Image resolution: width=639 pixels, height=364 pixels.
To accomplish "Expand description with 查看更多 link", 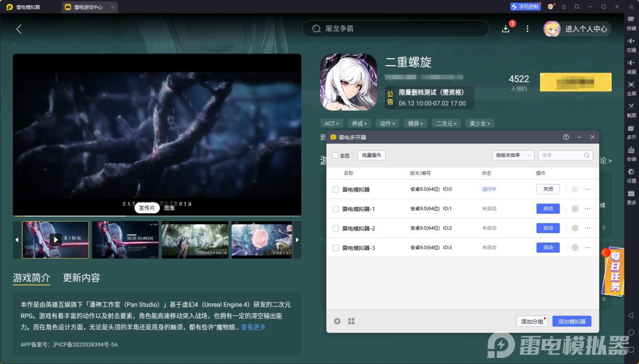I will (x=253, y=327).
